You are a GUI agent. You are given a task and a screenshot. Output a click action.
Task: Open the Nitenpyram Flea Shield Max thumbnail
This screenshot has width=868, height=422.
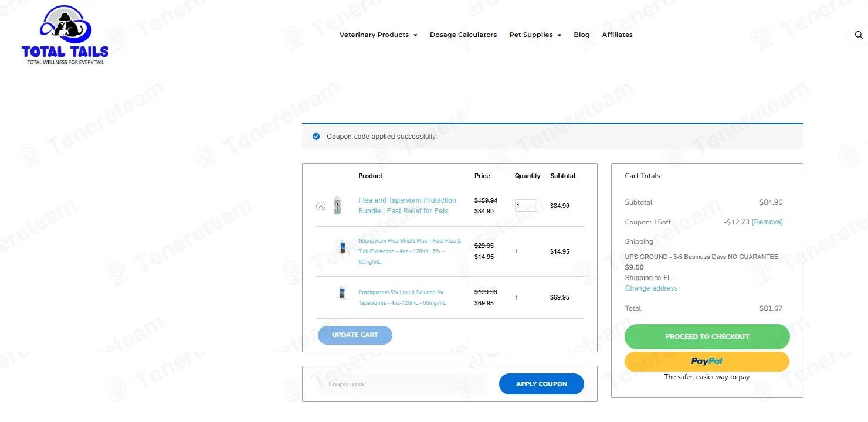pos(343,247)
